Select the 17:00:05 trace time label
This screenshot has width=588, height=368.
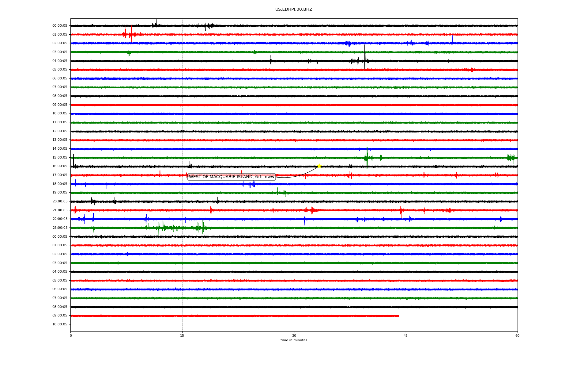(60, 175)
